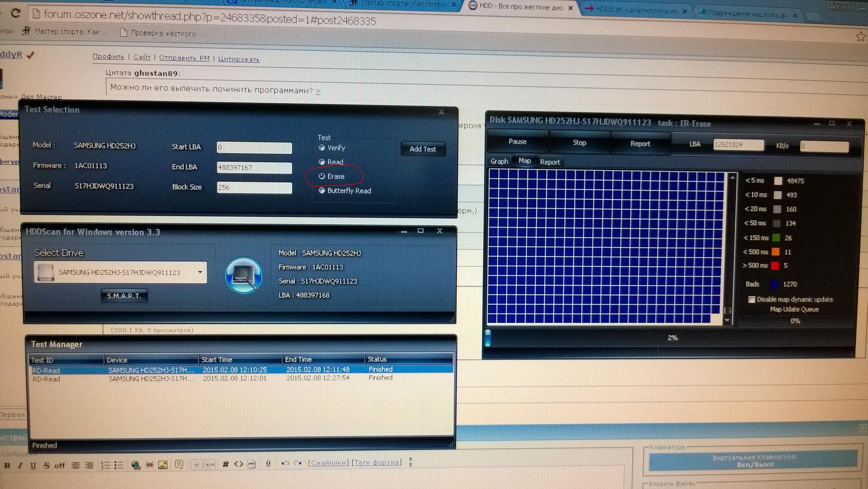The width and height of the screenshot is (868, 489).
Task: Toggle bold formatting in forum editor
Action: tap(7, 465)
